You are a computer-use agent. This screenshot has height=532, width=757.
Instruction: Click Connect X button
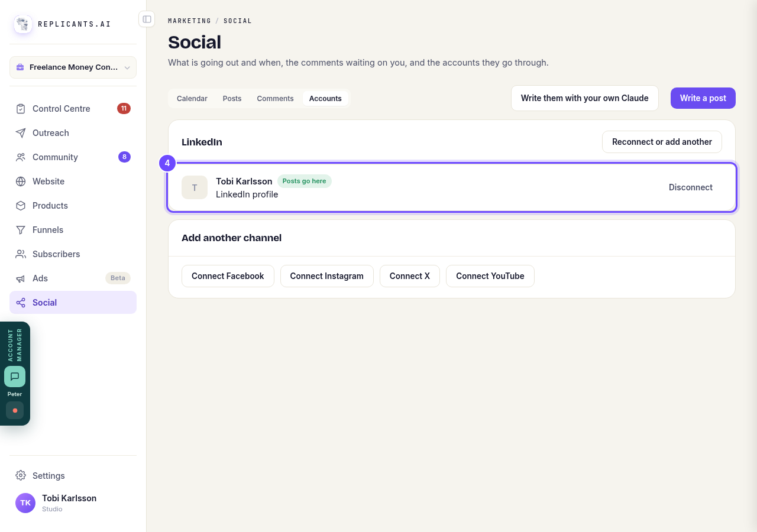pyautogui.click(x=410, y=276)
